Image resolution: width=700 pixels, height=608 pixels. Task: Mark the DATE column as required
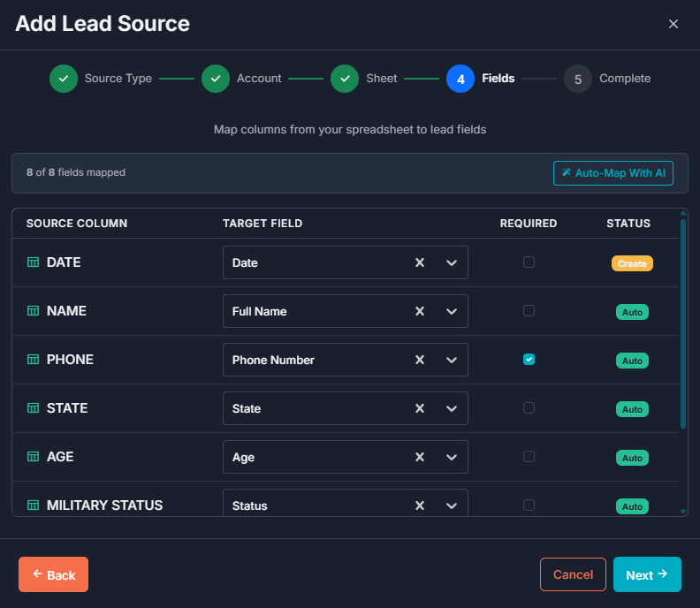529,262
